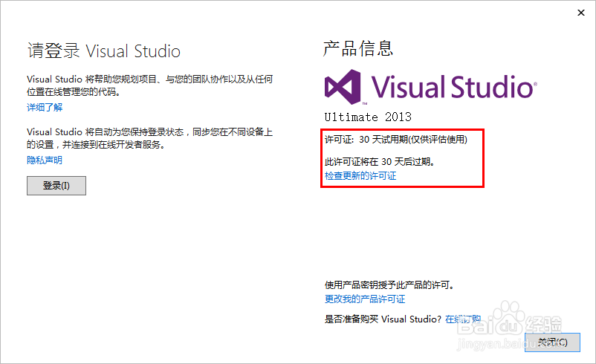Click the 登录(I) sign-in button

[x=56, y=186]
